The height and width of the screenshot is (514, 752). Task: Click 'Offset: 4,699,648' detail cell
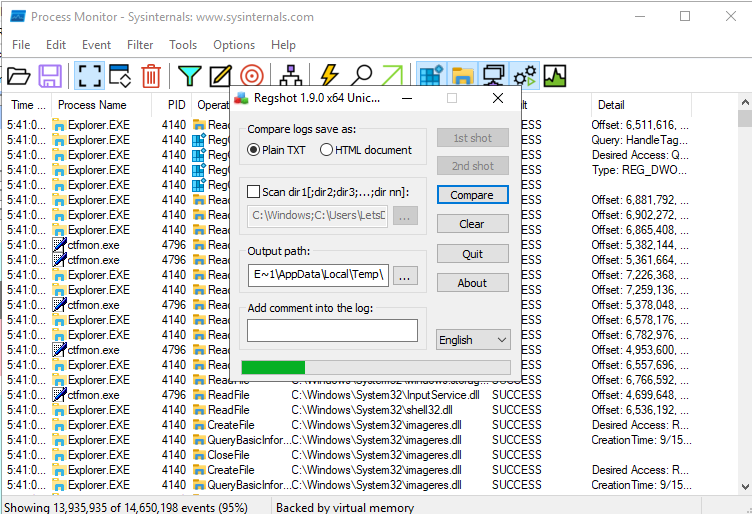[640, 395]
